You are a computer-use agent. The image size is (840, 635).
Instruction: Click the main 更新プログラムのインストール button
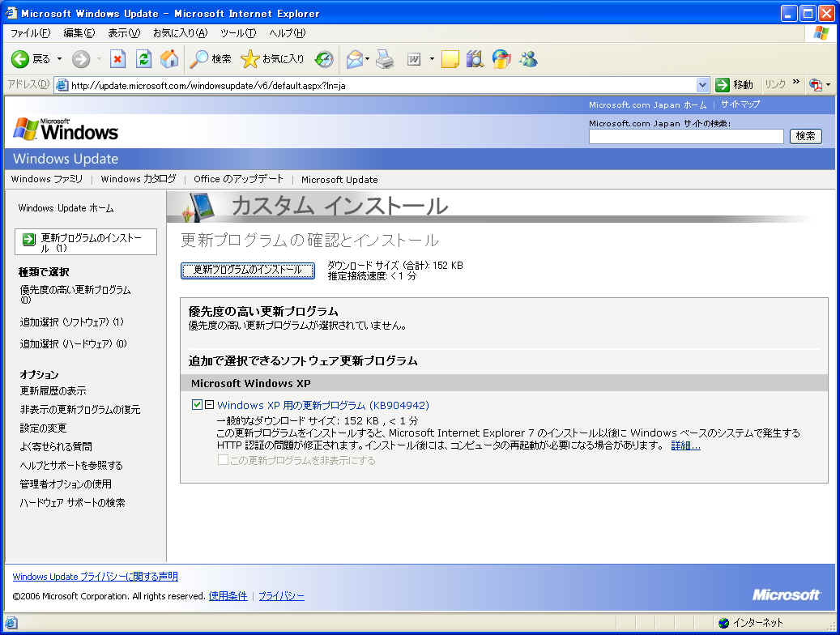pos(248,270)
